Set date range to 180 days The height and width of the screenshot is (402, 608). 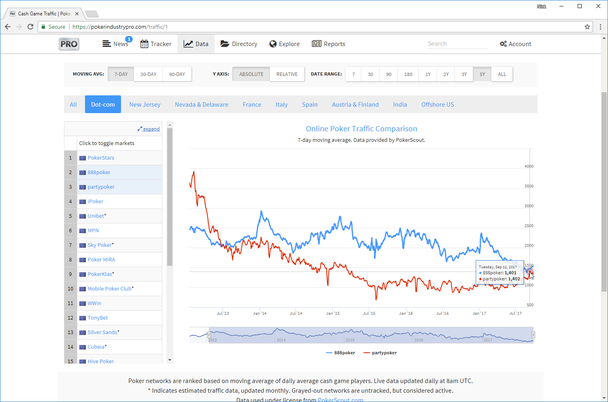tap(408, 74)
